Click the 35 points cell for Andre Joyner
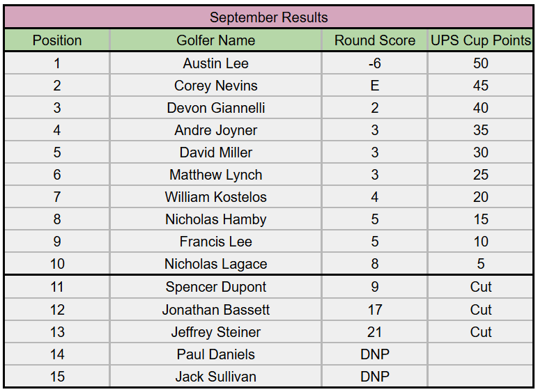Viewport: 538px width, 392px height. point(480,130)
